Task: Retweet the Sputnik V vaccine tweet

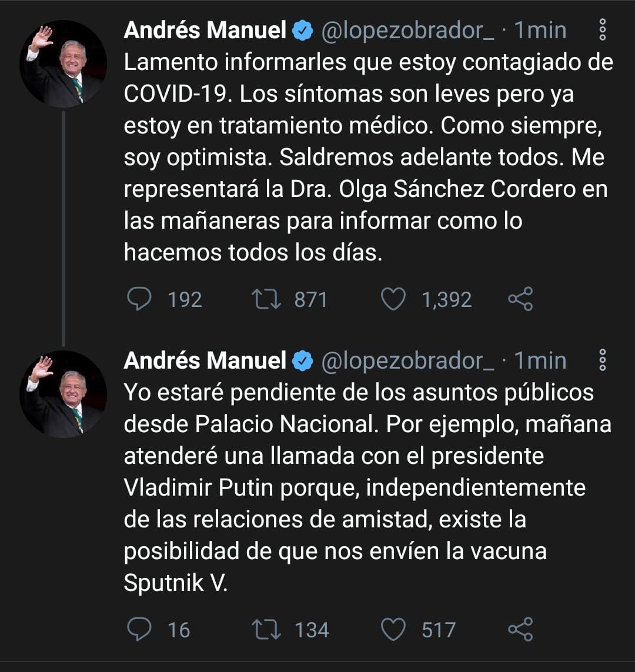Action: (x=267, y=629)
